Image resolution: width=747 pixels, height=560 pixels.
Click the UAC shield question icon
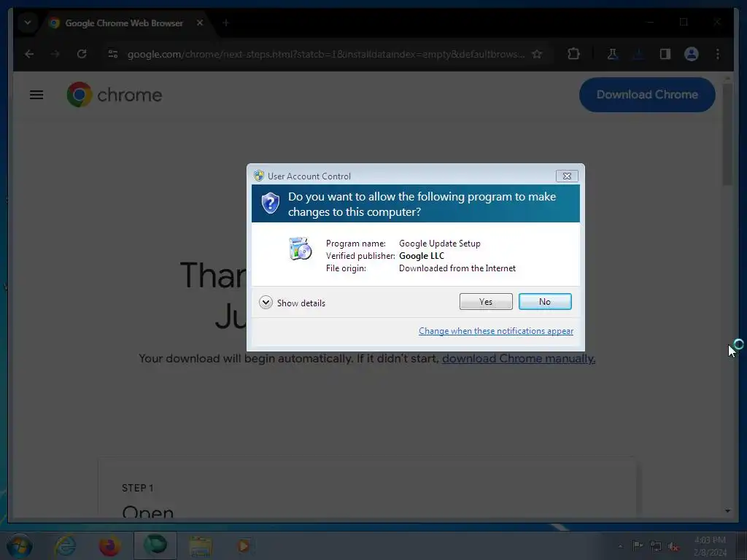(270, 203)
